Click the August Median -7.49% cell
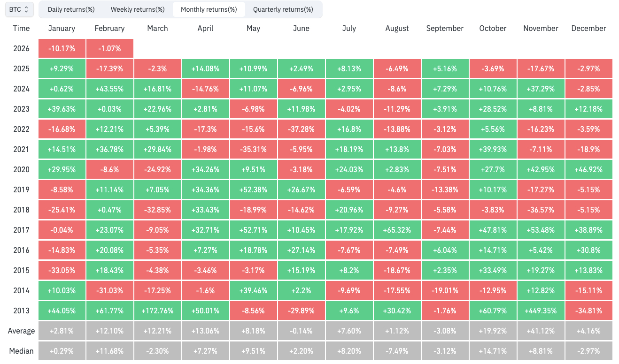Viewport: 619px width, 364px height. tap(397, 351)
